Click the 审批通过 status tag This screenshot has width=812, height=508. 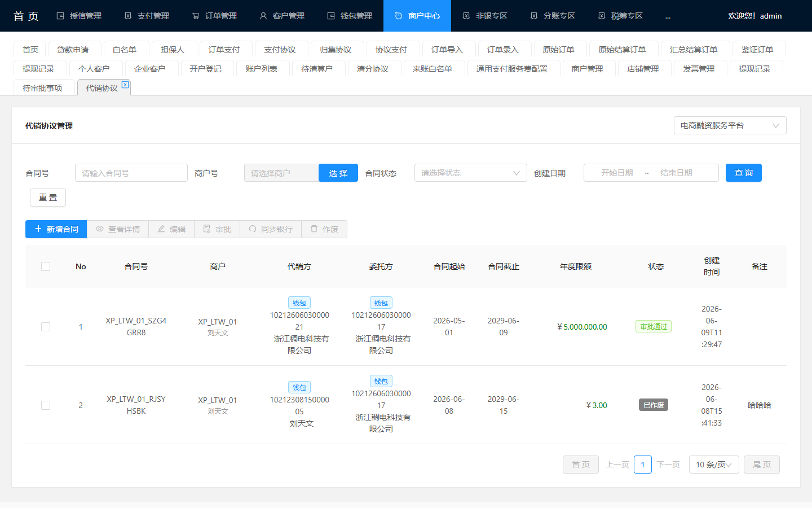coord(654,327)
